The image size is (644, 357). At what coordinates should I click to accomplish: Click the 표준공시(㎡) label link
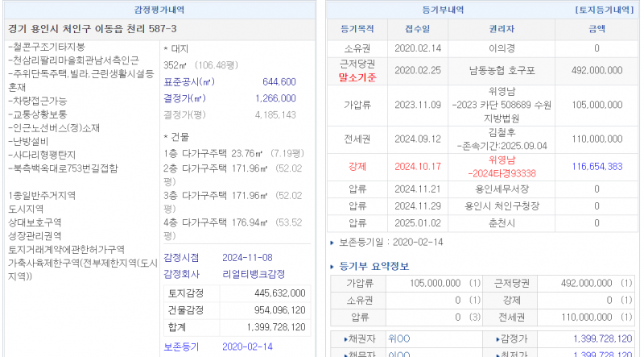[188, 82]
